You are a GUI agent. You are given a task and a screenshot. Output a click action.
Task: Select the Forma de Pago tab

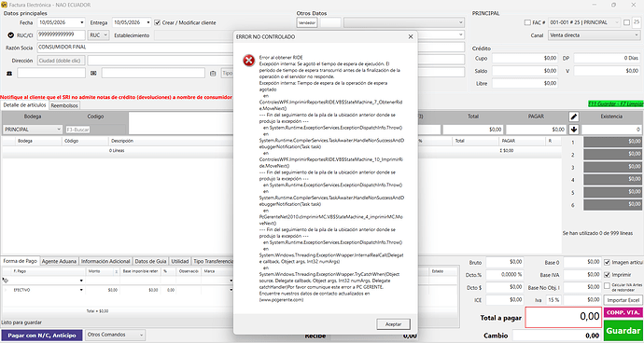tap(21, 261)
